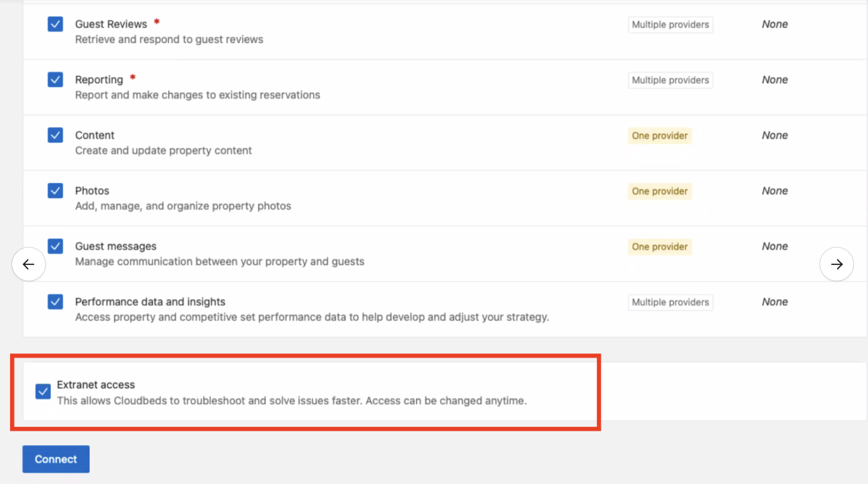Toggle the Photos checkbox
868x484 pixels.
click(x=55, y=191)
